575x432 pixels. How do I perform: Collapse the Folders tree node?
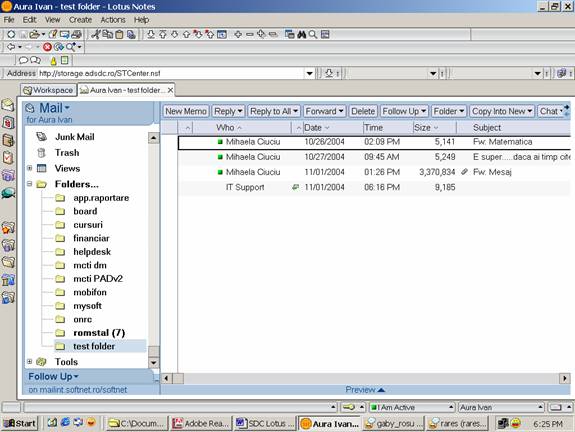[x=30, y=184]
